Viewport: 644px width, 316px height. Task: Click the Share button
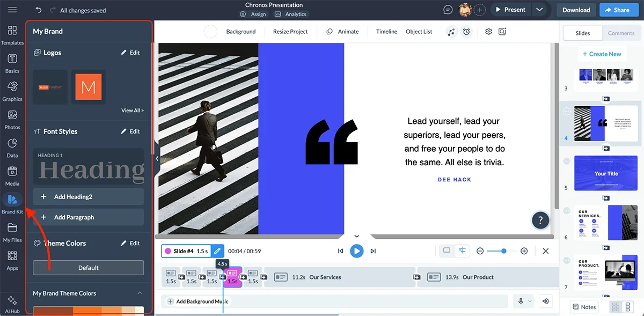click(617, 10)
